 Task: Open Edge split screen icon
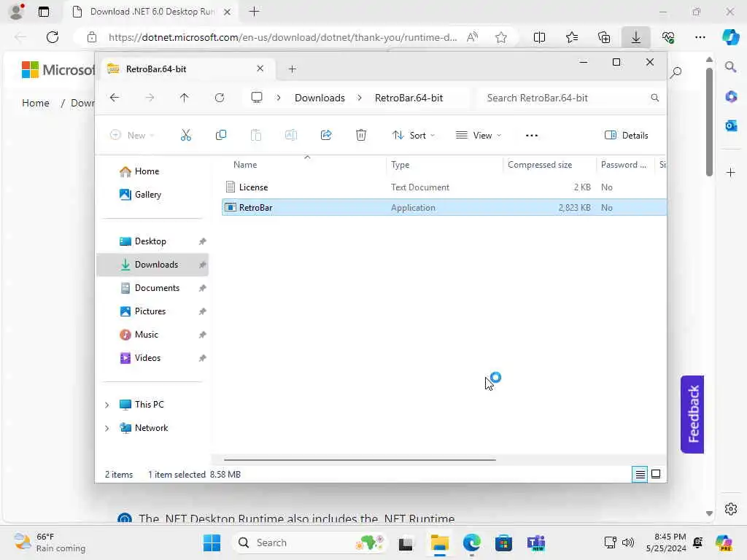tap(539, 37)
